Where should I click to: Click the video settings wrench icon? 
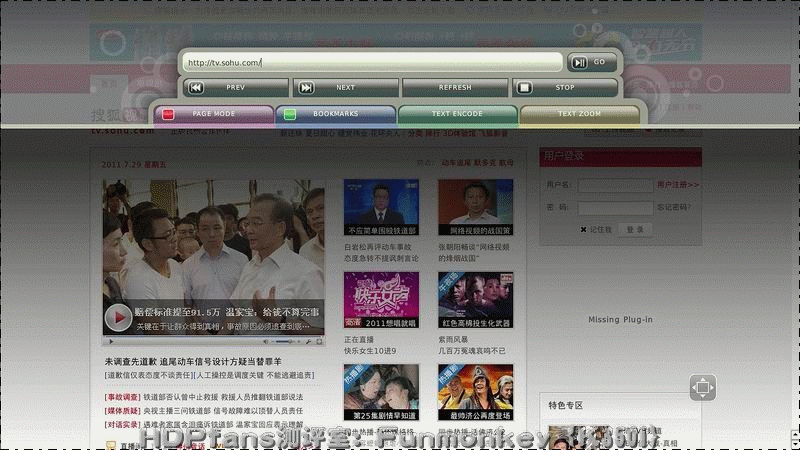(x=308, y=341)
